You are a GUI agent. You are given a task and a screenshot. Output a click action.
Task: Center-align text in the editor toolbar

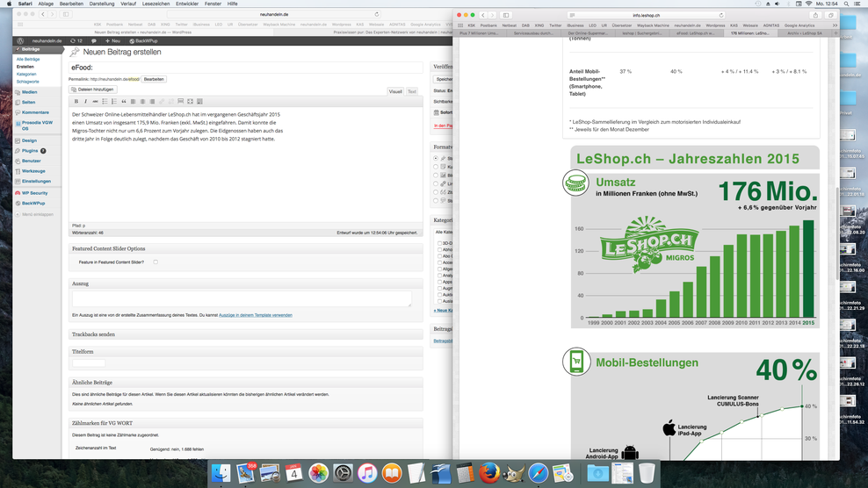click(142, 102)
